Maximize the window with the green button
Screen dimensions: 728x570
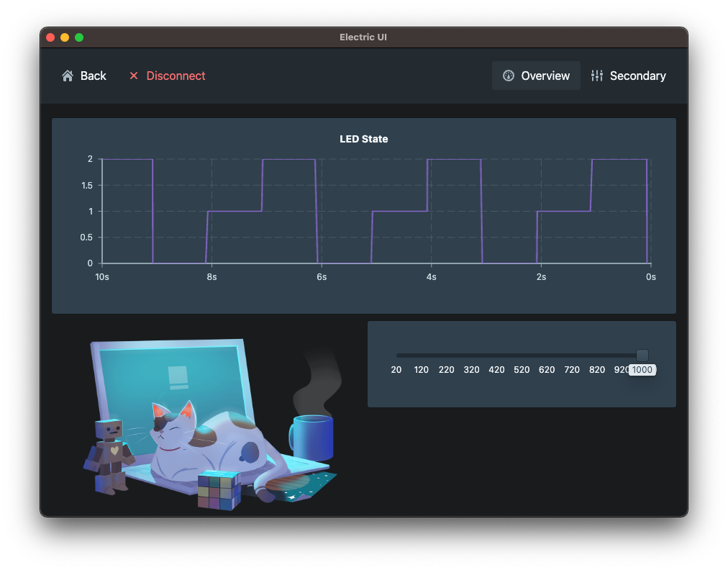(79, 37)
